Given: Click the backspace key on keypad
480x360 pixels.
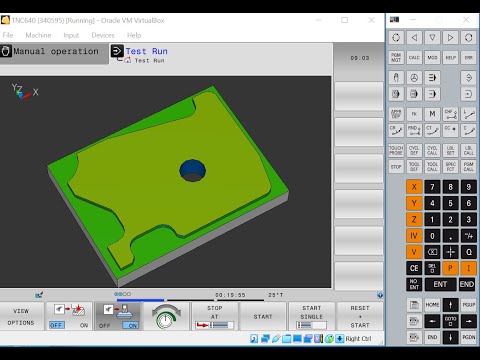Looking at the screenshot, I should 432,252.
